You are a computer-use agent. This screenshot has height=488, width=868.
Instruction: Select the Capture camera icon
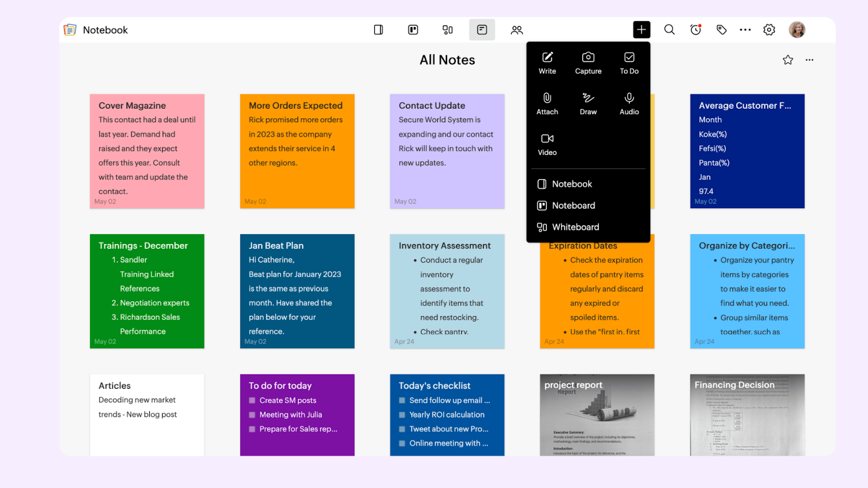coord(588,63)
